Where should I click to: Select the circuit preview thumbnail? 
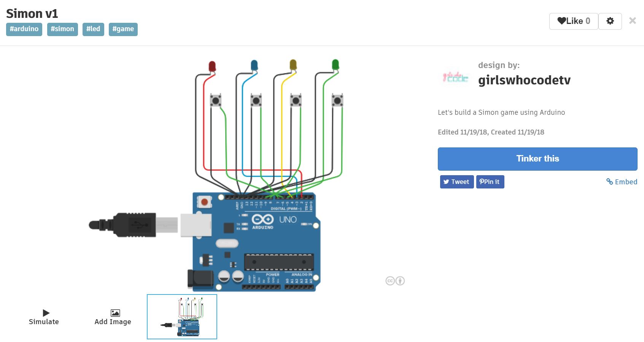pos(181,317)
